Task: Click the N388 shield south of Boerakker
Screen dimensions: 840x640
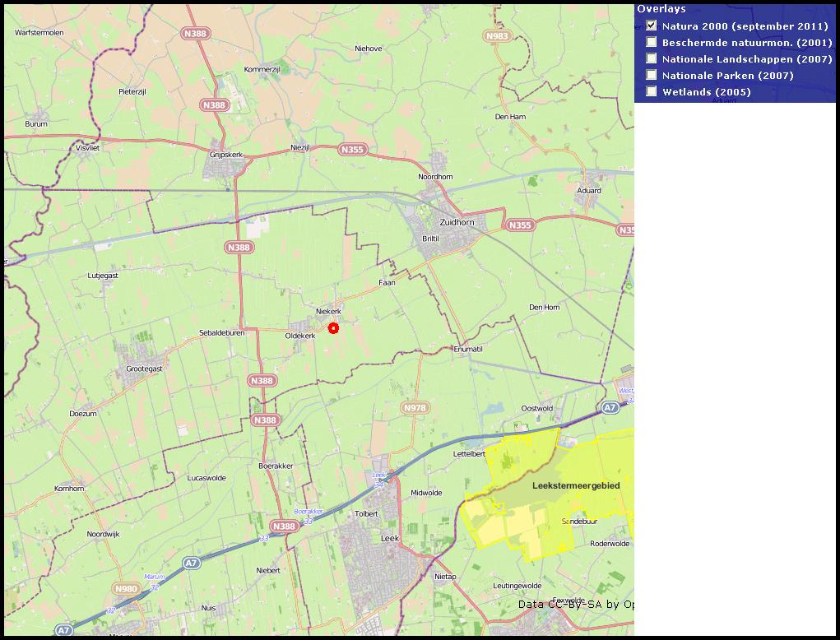Action: pos(284,526)
